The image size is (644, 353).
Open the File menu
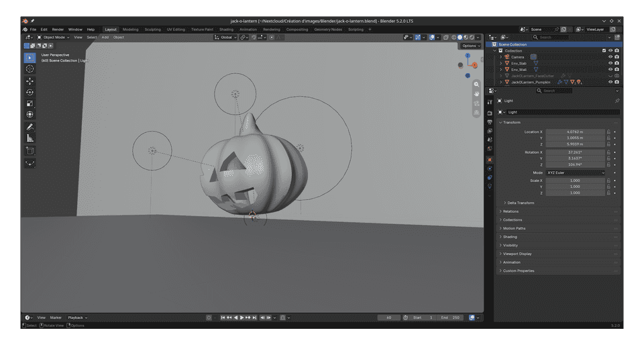33,30
